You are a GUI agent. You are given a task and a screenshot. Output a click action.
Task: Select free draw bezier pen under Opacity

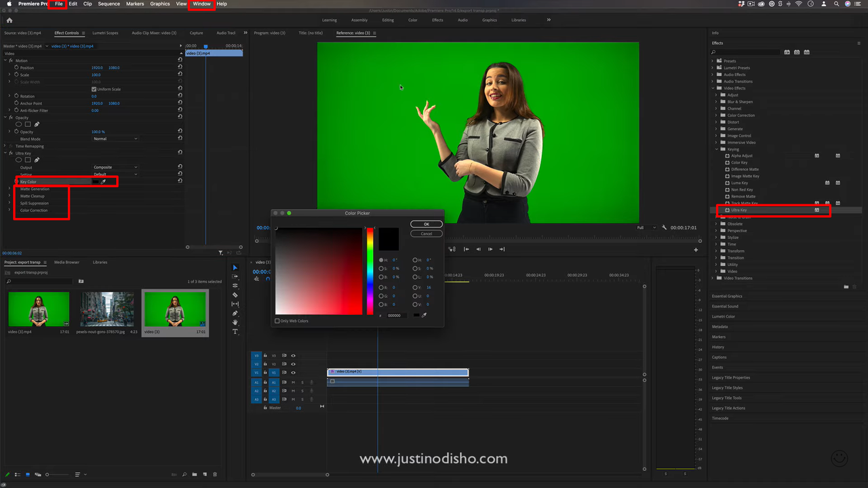point(37,124)
